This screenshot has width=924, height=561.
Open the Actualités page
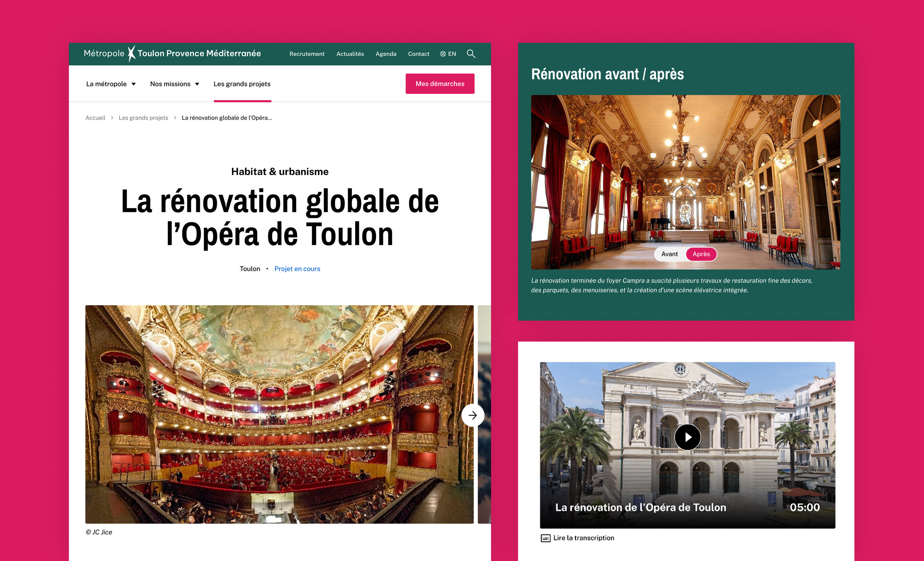[x=350, y=54]
